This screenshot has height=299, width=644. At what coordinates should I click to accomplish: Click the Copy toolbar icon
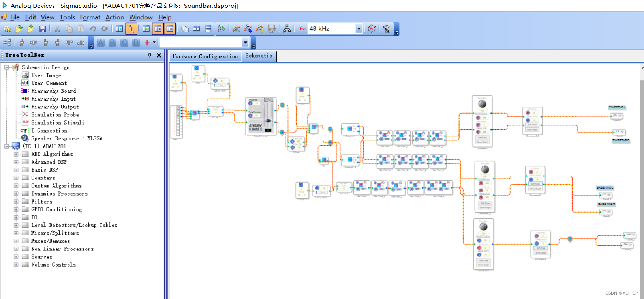click(69, 29)
